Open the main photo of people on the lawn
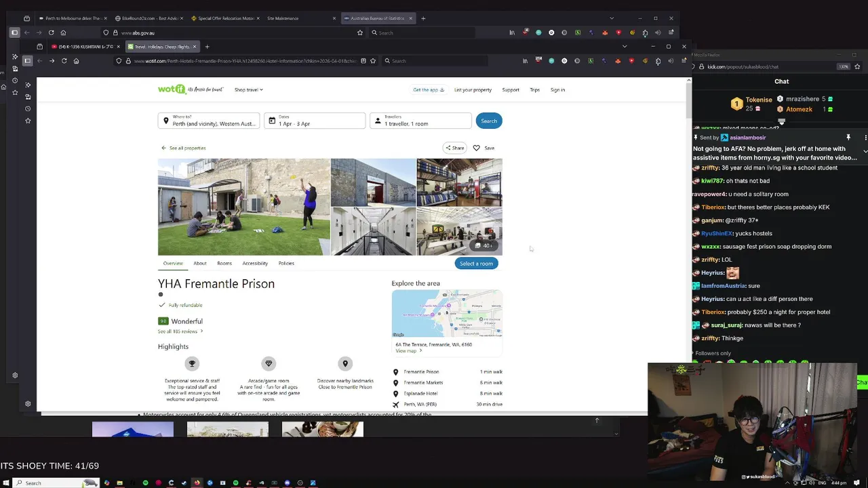Image resolution: width=868 pixels, height=488 pixels. [244, 207]
